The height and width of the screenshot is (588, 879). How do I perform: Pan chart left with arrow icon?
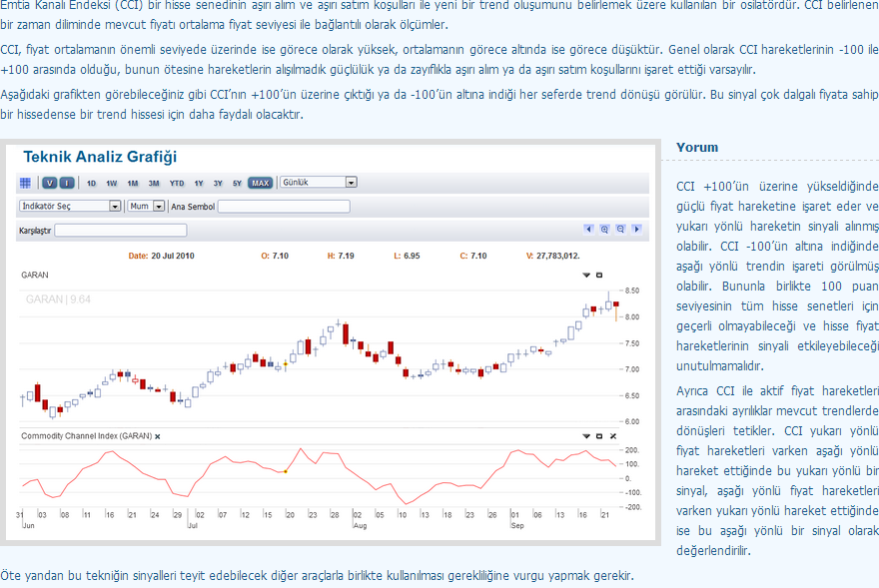pos(588,229)
